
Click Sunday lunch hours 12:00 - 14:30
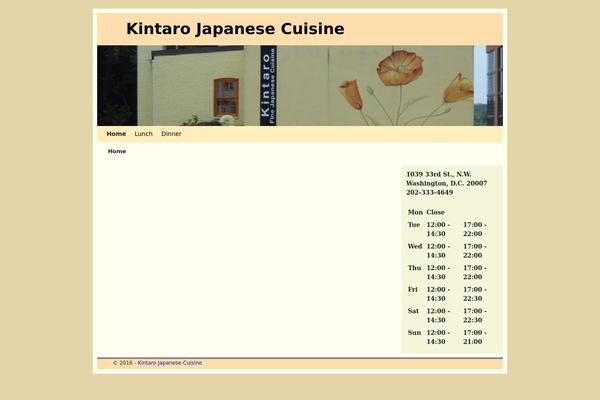[x=438, y=337]
